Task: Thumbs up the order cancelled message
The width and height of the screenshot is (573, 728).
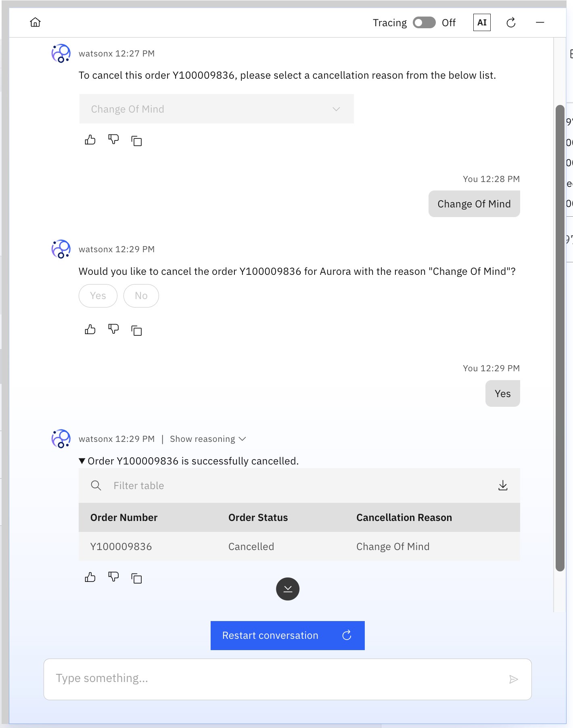Action: (x=90, y=577)
